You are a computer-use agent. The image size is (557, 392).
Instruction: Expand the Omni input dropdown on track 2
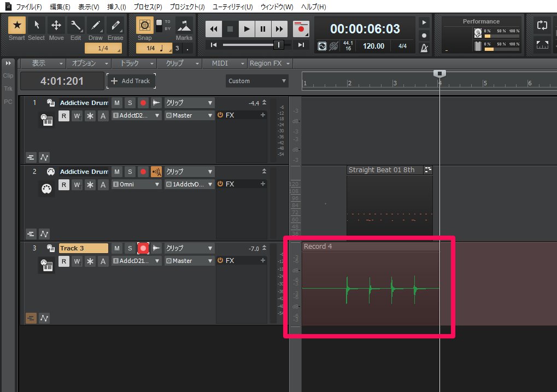pos(137,184)
